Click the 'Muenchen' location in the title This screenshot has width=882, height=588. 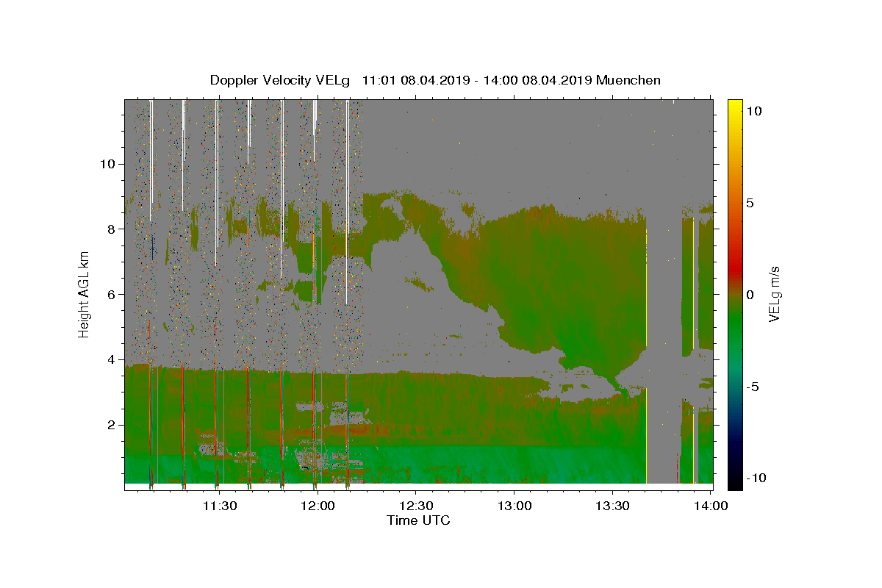click(x=628, y=81)
